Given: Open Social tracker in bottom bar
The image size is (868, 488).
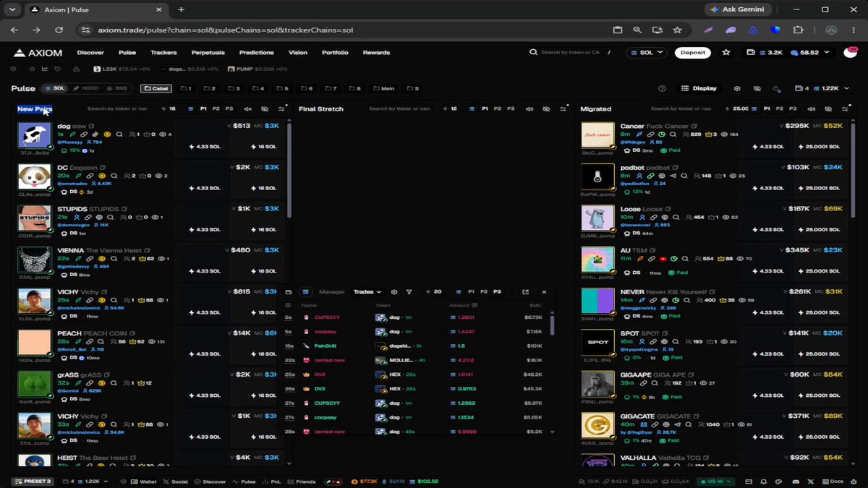Looking at the screenshot, I should pos(176,481).
